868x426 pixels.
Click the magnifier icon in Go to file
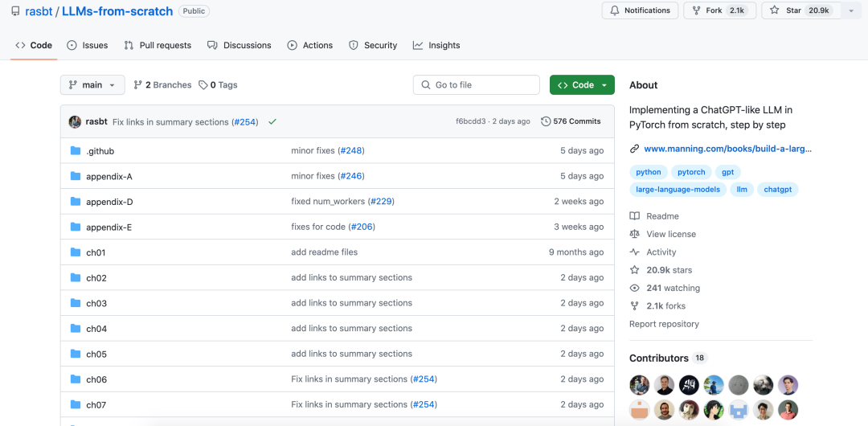tap(426, 84)
